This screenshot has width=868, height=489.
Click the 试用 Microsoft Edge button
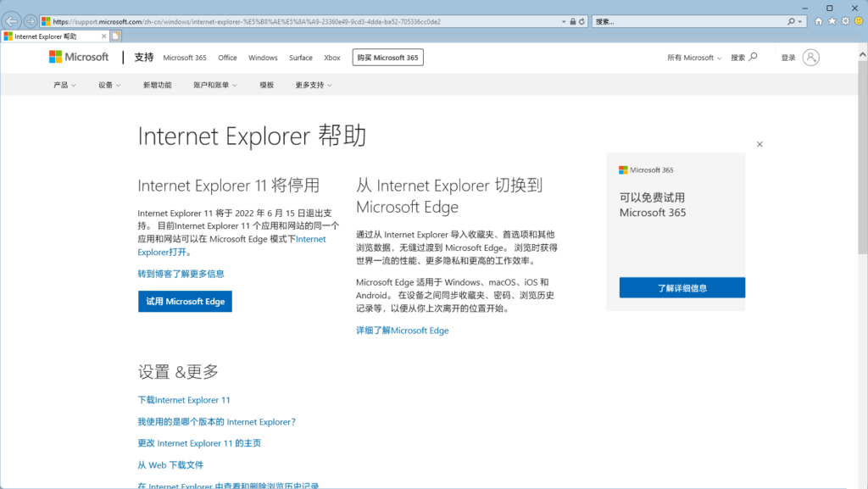(185, 302)
